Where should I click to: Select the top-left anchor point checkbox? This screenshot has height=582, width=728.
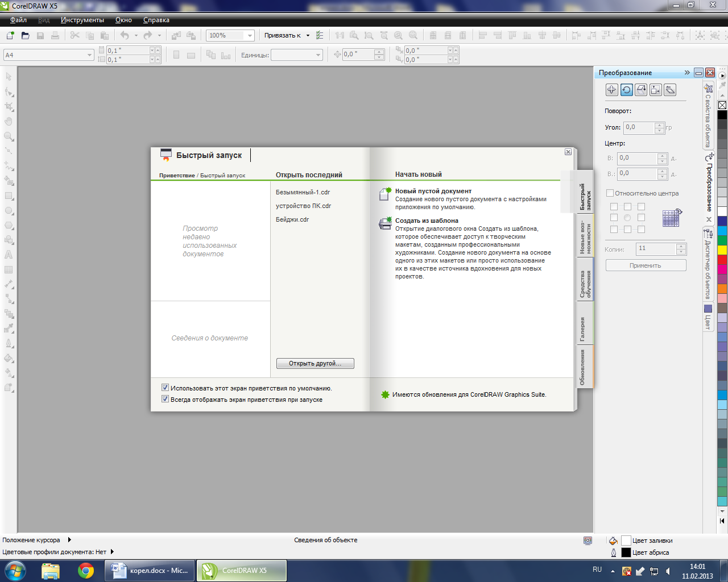[614, 207]
